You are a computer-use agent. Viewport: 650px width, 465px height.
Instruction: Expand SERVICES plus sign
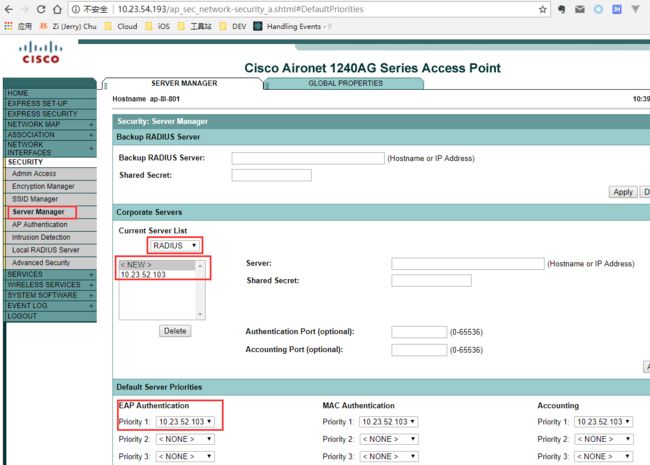click(91, 275)
